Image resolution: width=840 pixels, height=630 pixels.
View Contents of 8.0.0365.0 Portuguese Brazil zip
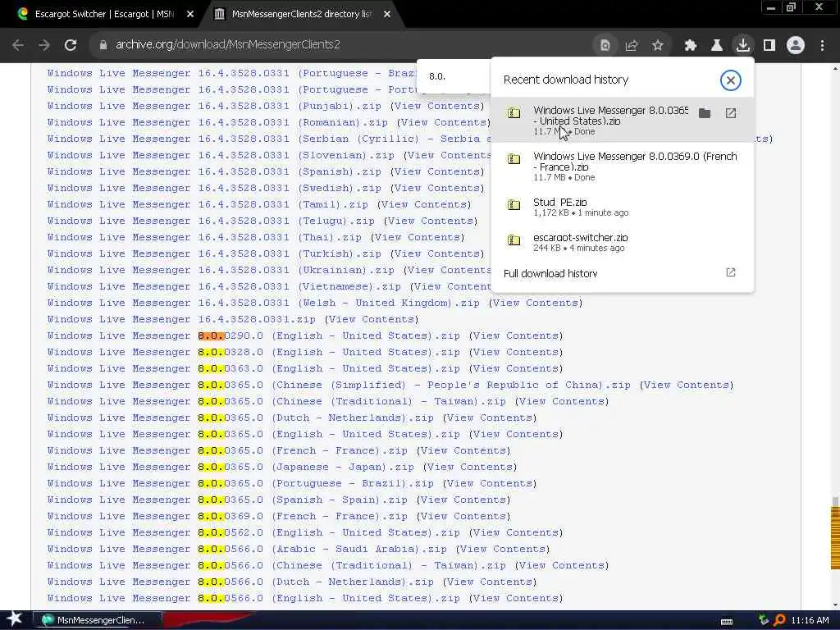(490, 483)
